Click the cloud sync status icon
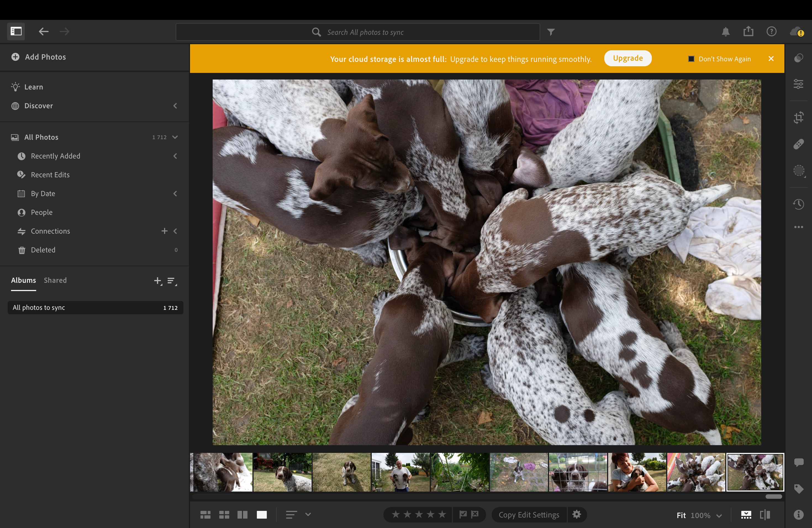812x528 pixels. (x=797, y=32)
